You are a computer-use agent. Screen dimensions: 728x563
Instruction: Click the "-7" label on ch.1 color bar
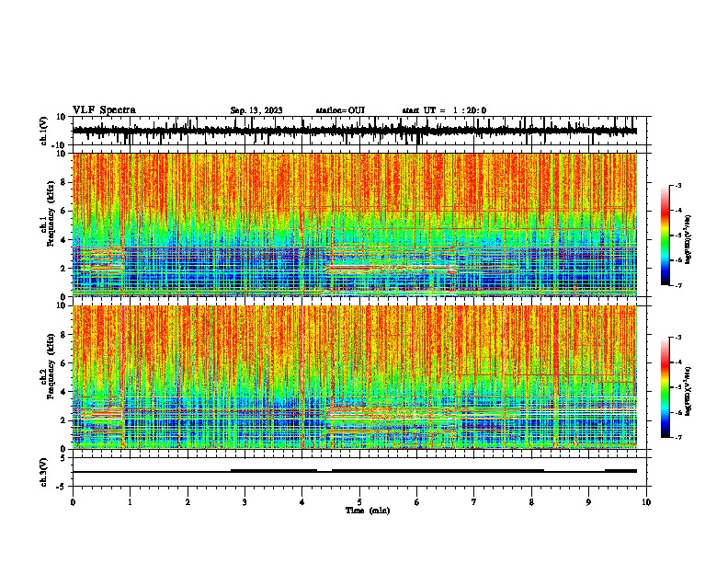(677, 285)
